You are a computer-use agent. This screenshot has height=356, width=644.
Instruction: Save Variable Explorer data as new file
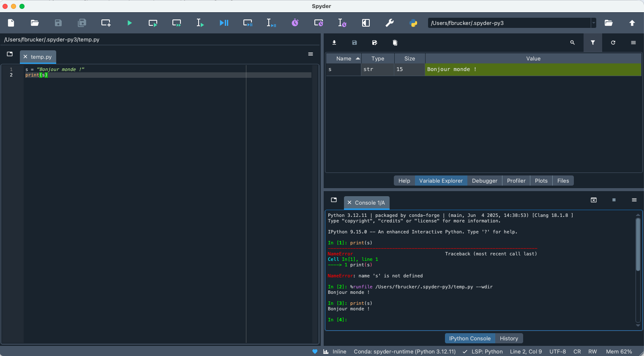coord(375,43)
